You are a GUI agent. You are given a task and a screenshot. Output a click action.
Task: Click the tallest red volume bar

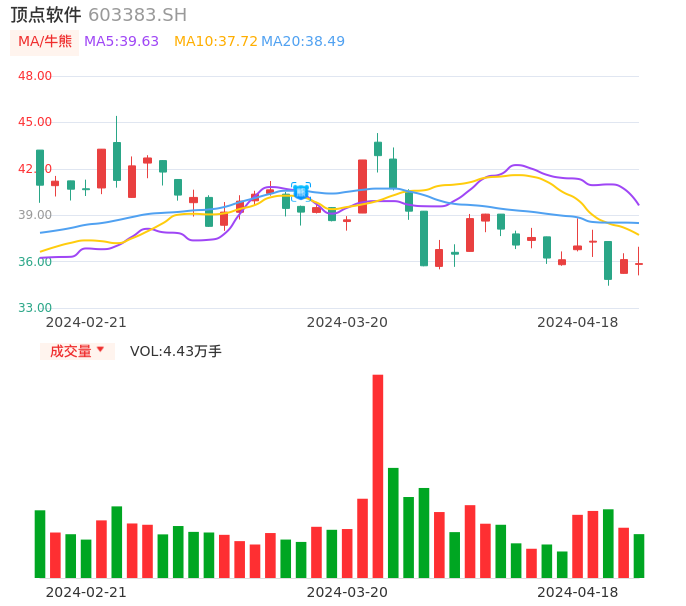(378, 475)
